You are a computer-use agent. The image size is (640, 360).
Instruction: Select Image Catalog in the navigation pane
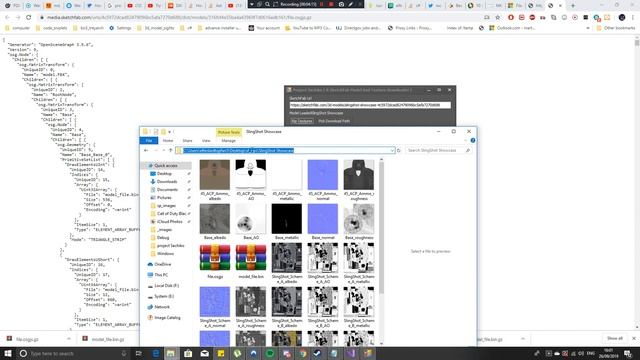pyautogui.click(x=167, y=318)
